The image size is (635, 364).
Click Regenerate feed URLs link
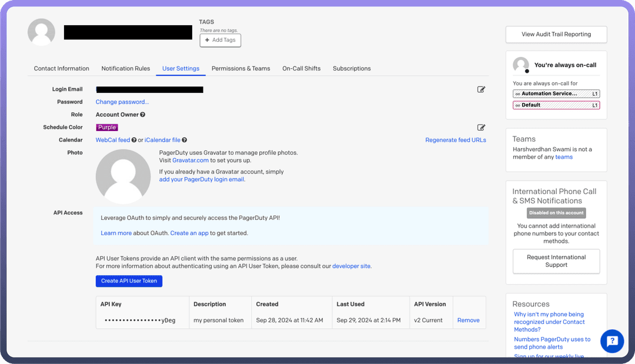pos(456,140)
